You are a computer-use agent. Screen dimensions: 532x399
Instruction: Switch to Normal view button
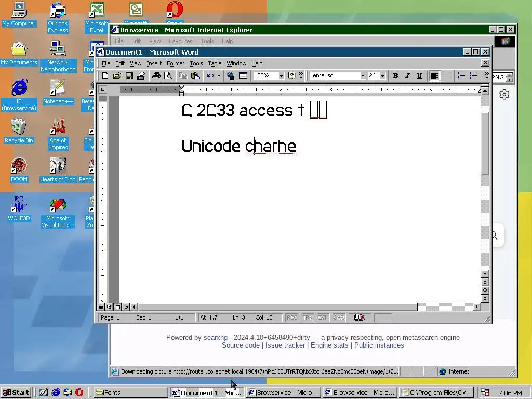101,307
